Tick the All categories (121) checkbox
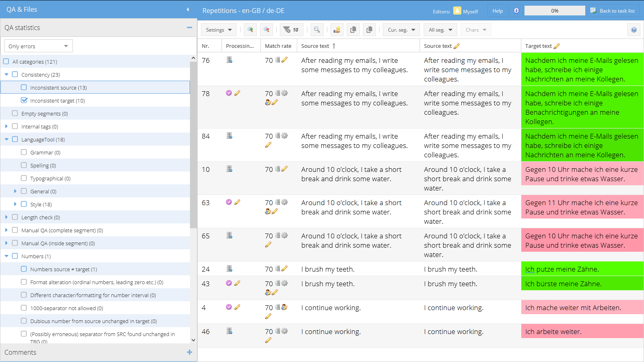The image size is (644, 362). (x=6, y=61)
